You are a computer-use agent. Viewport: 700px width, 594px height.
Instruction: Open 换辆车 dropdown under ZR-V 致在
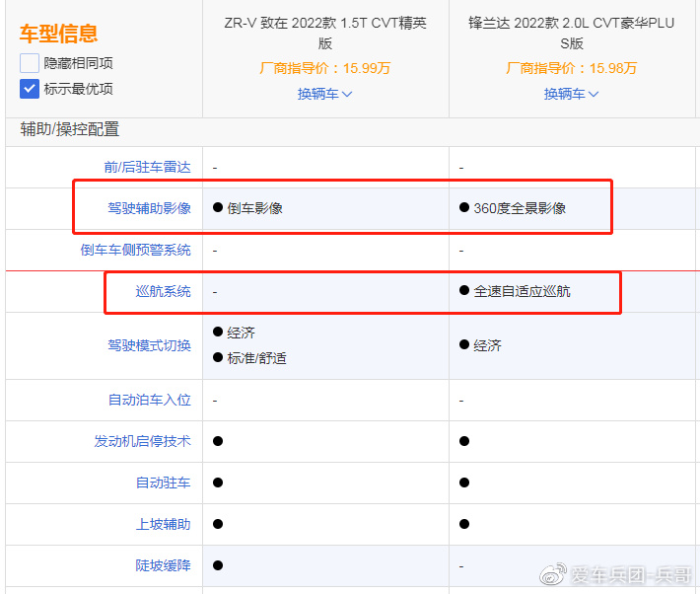point(325,94)
